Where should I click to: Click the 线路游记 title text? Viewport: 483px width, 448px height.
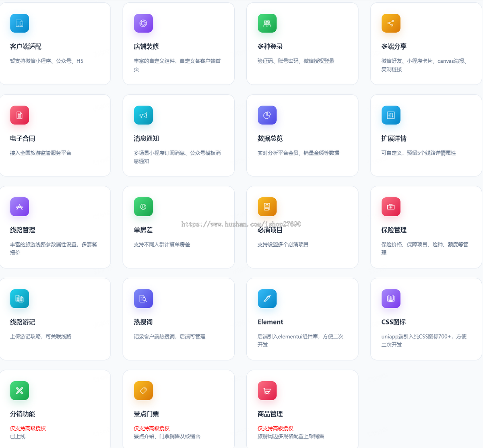[x=23, y=322]
